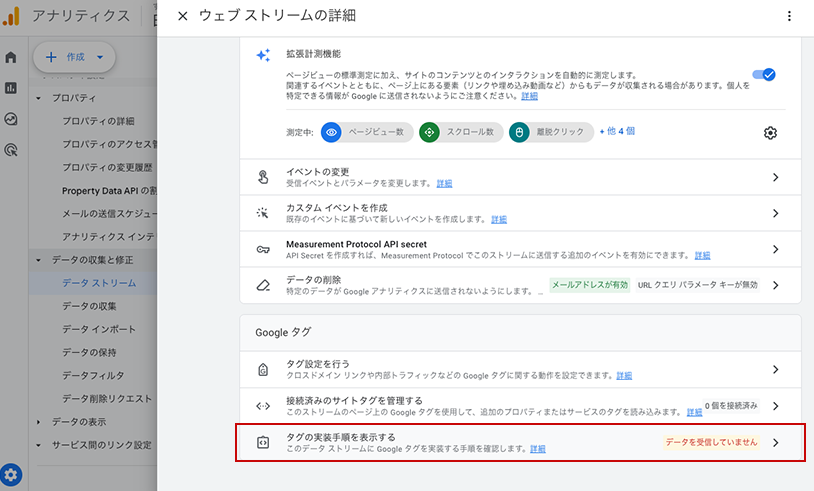Open the Advertising icon in left sidebar
This screenshot has height=491, width=814.
tap(11, 150)
